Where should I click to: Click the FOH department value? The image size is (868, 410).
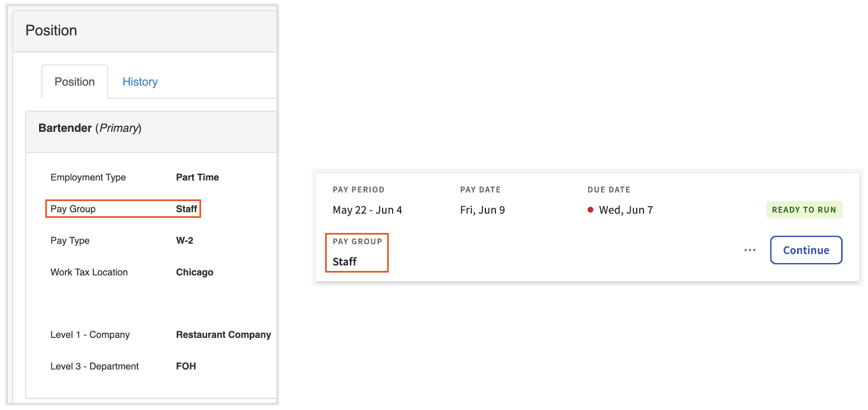[186, 366]
